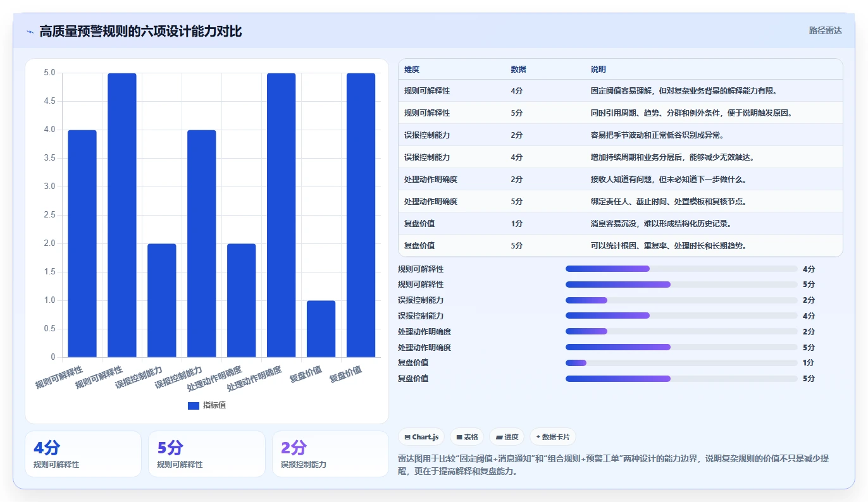Select the 2分 误报控制能力 summary card
This screenshot has width=868, height=502.
click(330, 454)
